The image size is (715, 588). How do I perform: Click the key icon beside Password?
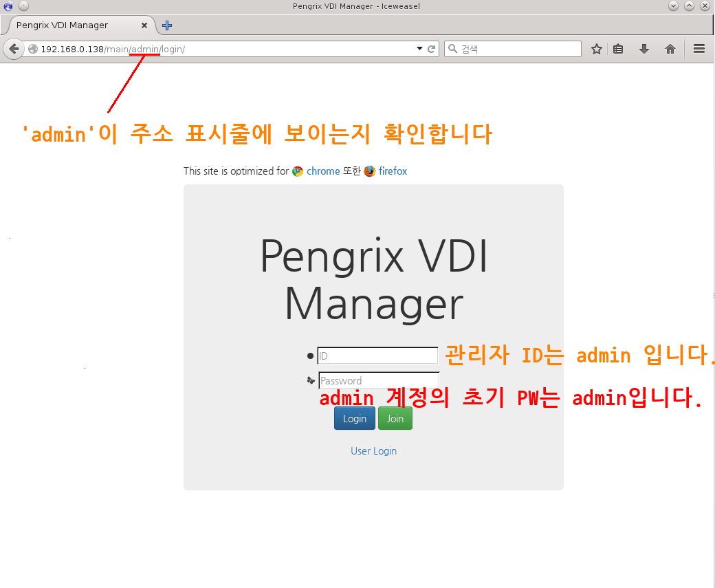[x=311, y=380]
